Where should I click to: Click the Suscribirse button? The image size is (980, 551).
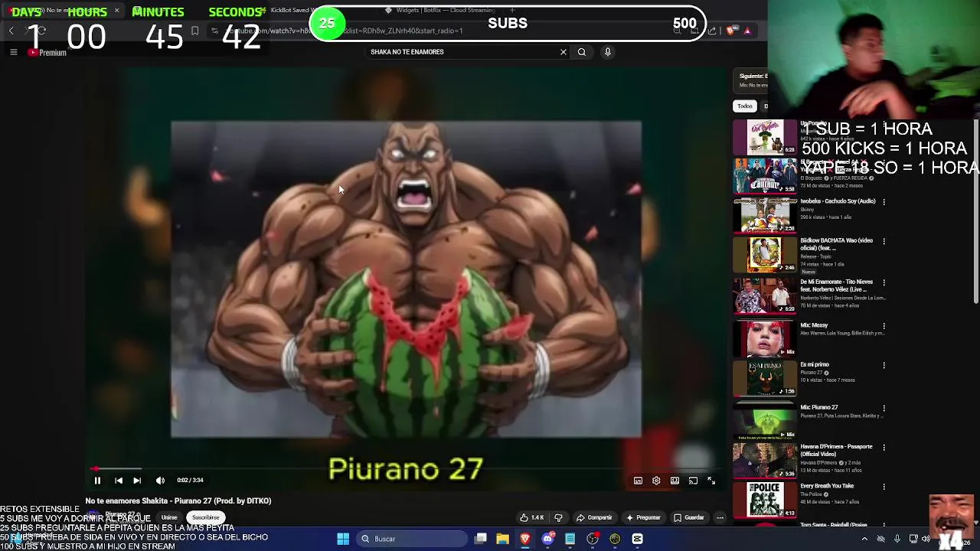[205, 517]
